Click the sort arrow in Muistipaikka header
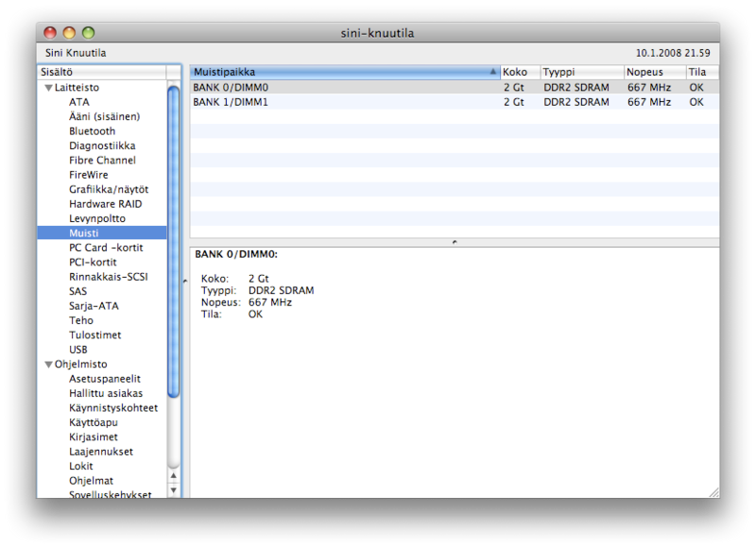Image resolution: width=756 pixels, height=548 pixels. [x=492, y=72]
